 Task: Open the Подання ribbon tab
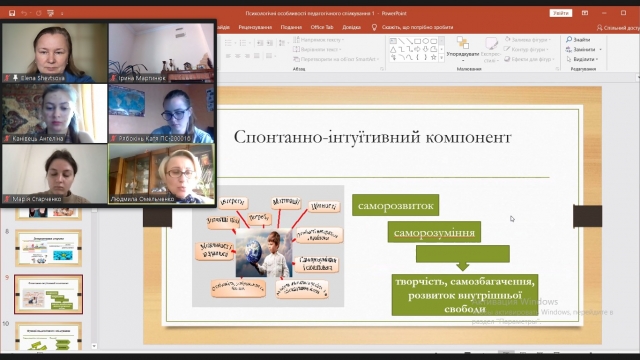[291, 27]
